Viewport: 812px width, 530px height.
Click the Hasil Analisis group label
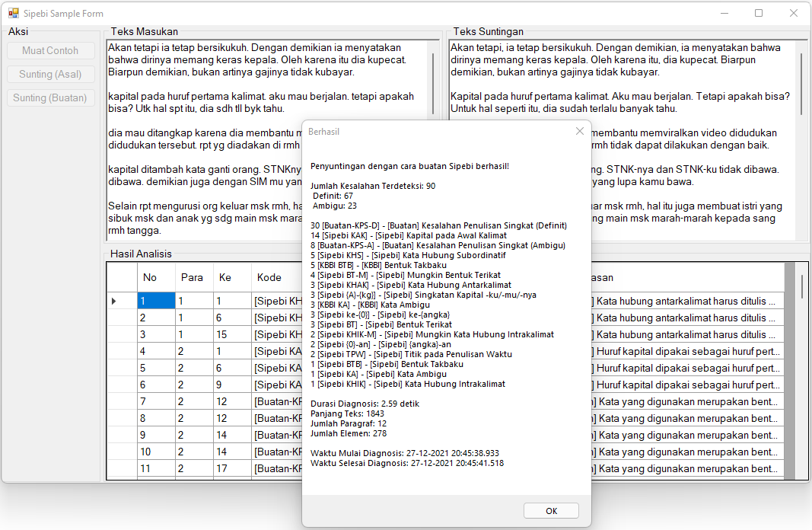point(141,254)
